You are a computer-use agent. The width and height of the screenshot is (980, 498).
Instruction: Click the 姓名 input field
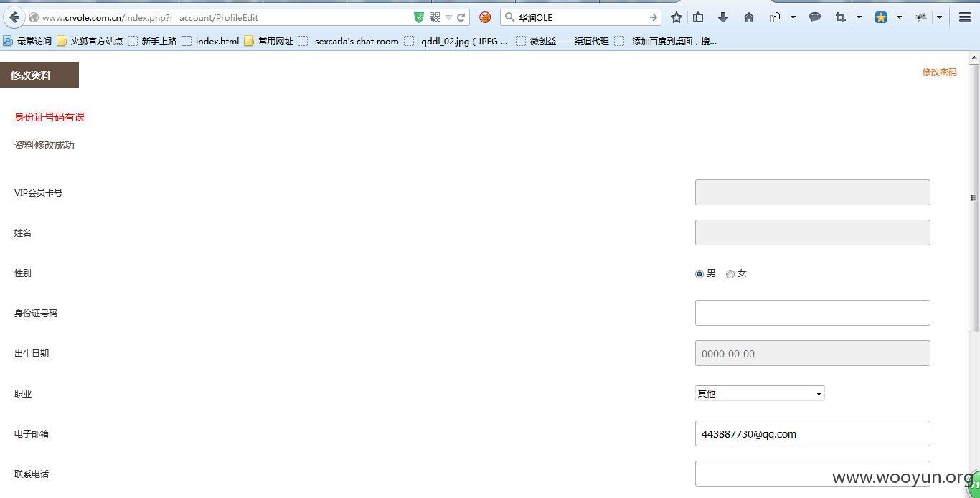pos(812,232)
